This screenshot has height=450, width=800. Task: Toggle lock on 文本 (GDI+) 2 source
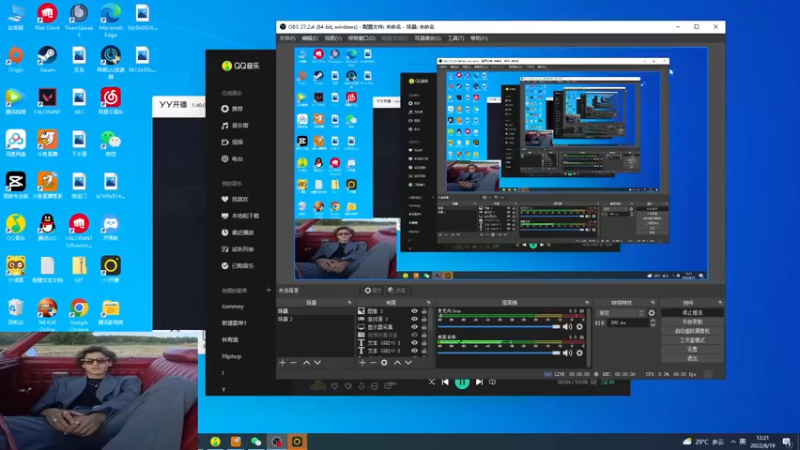tap(424, 351)
